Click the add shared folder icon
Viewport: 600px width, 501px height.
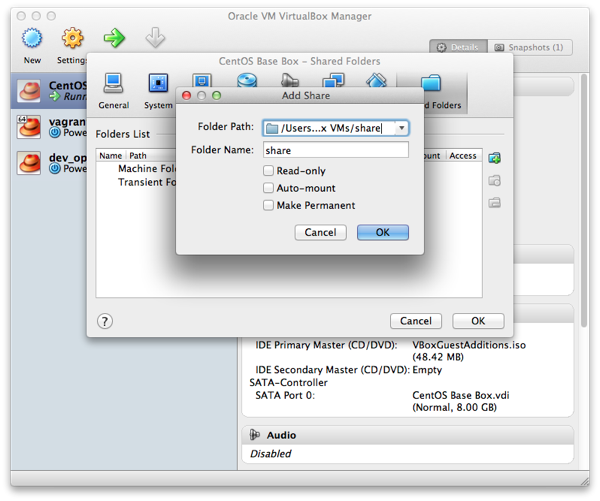[494, 159]
